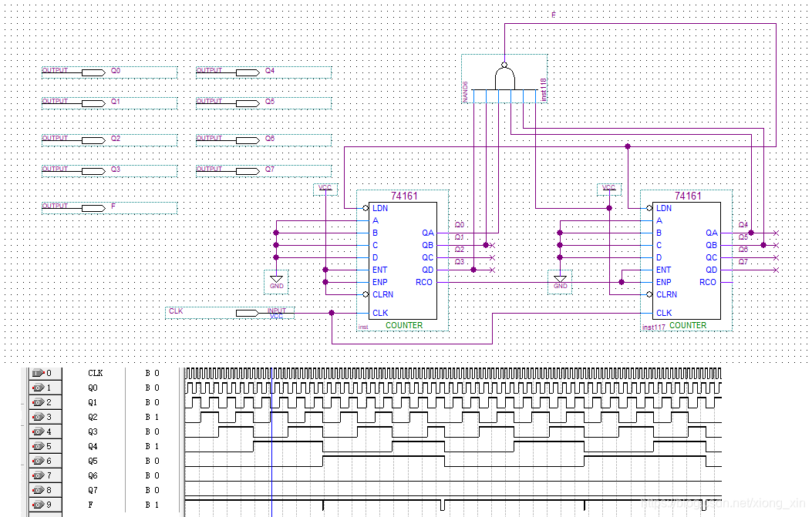The image size is (812, 517).
Task: Select the Q4 signal row in waveform list
Action: tap(103, 446)
